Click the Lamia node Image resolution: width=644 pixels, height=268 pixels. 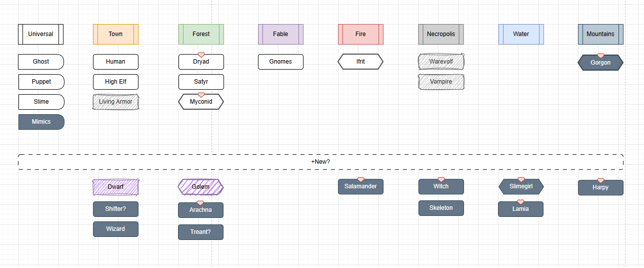click(x=520, y=209)
